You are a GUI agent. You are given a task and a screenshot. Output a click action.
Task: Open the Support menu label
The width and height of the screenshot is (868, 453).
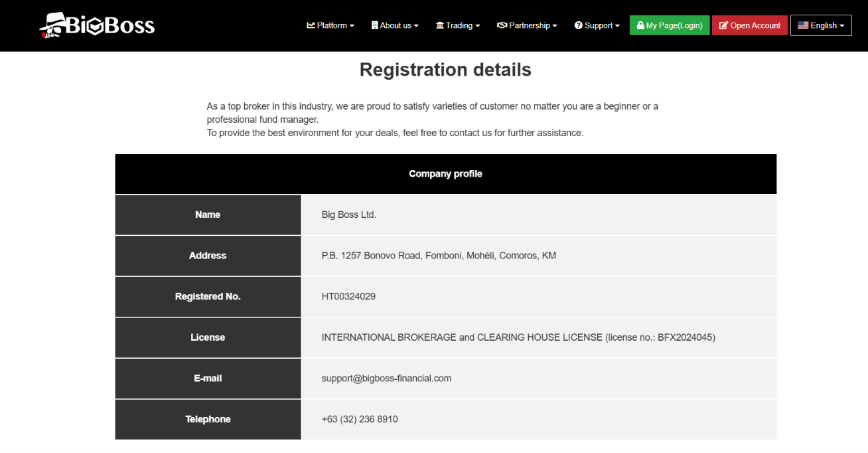(599, 25)
